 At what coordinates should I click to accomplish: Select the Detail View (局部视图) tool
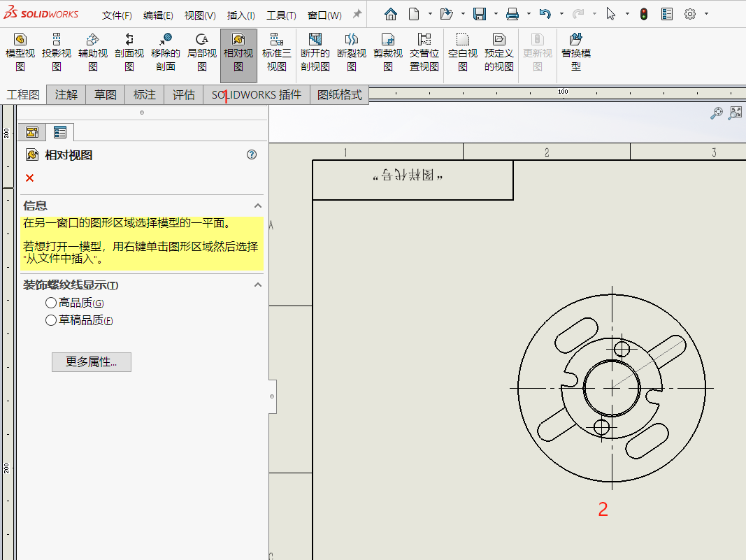click(202, 52)
